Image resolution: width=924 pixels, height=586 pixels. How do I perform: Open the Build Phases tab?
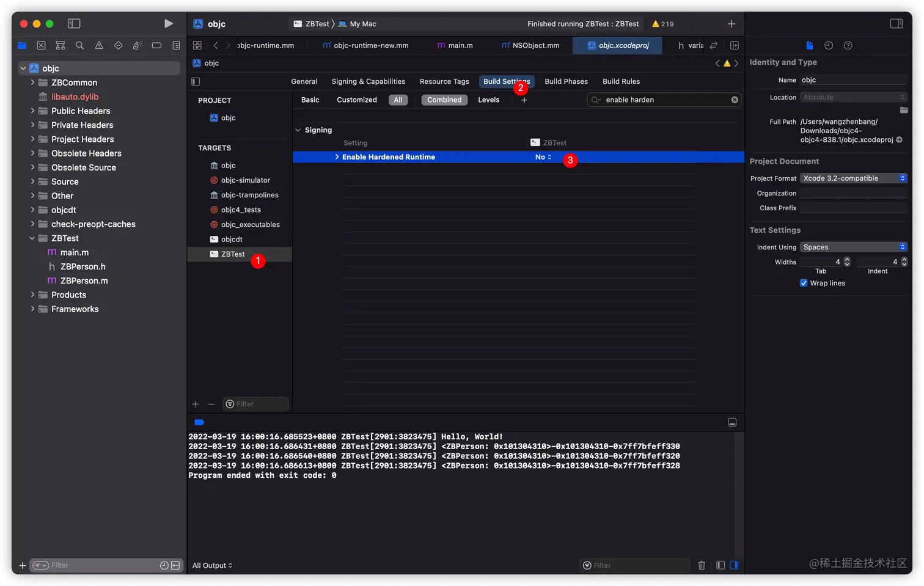coord(566,81)
